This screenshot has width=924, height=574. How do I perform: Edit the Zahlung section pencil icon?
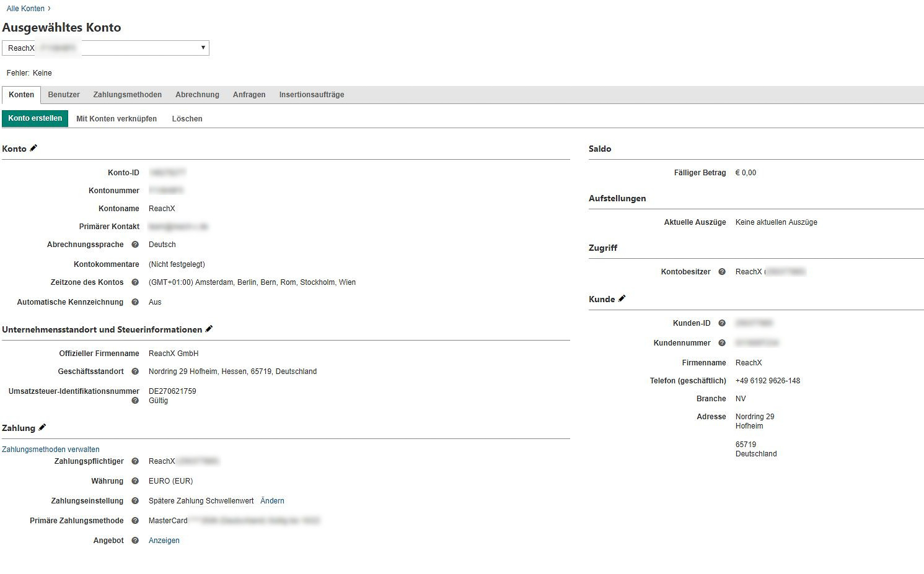[x=42, y=427]
